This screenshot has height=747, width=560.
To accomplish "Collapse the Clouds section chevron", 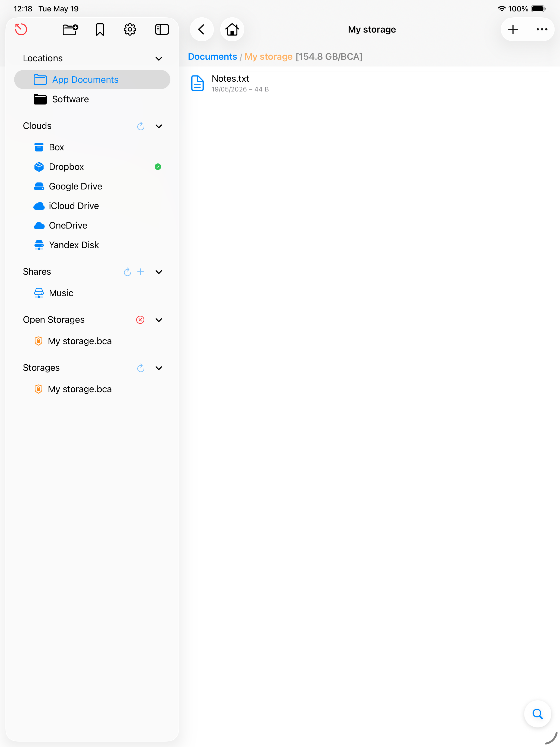I will point(159,126).
